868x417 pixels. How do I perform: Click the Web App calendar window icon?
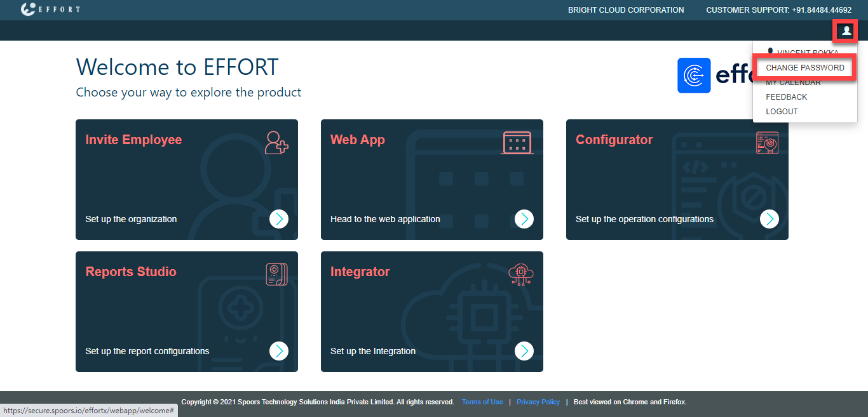tap(517, 143)
